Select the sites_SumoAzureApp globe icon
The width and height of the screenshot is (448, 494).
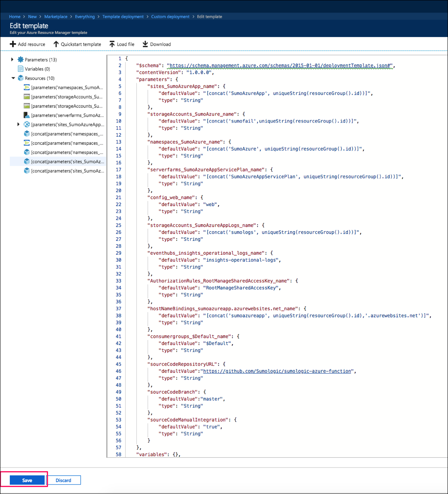[26, 125]
